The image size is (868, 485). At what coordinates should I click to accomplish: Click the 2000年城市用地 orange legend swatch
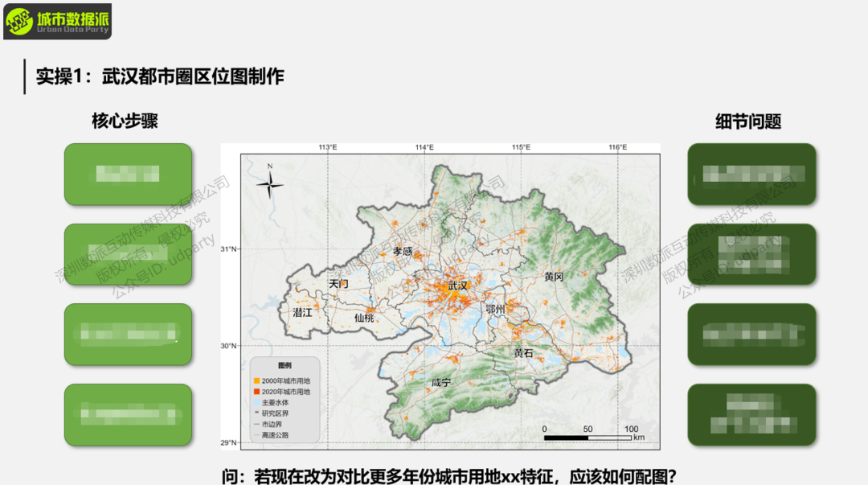pyautogui.click(x=256, y=380)
